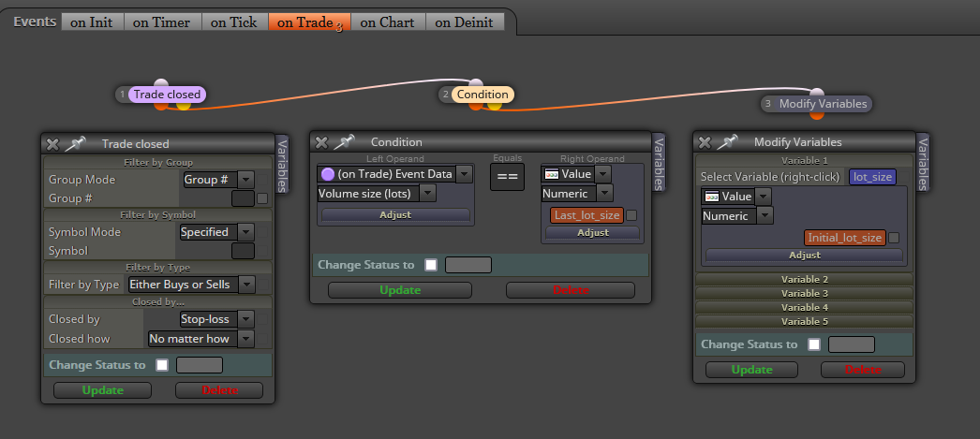Open the (on Trade) Event Data dropdown
Screen dimensions: 980x439
[395, 173]
